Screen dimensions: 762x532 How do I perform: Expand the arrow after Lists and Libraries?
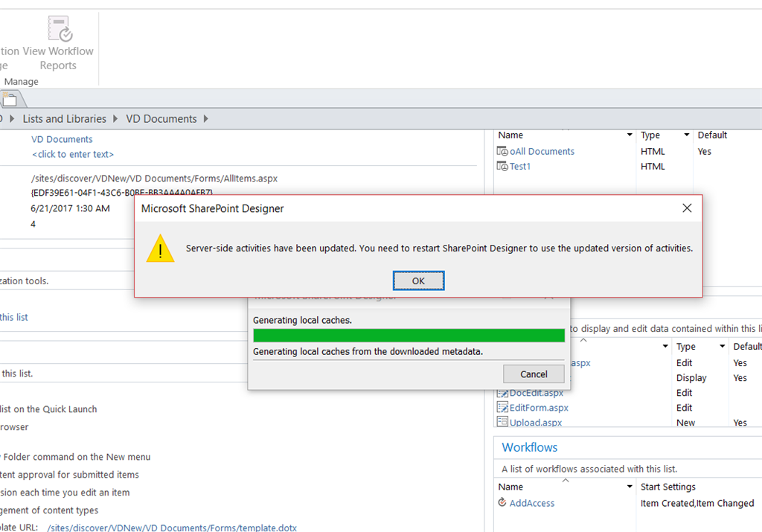click(115, 119)
